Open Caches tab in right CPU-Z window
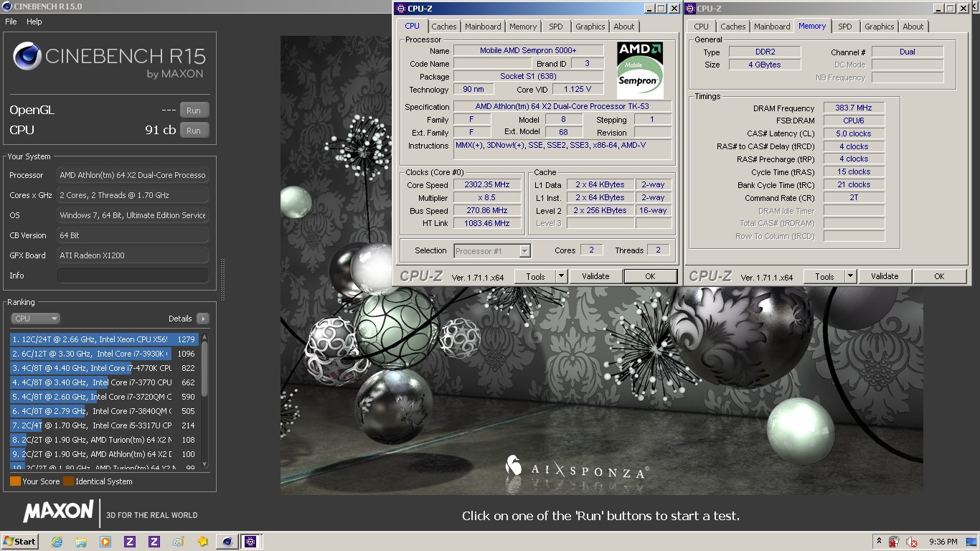 point(733,27)
